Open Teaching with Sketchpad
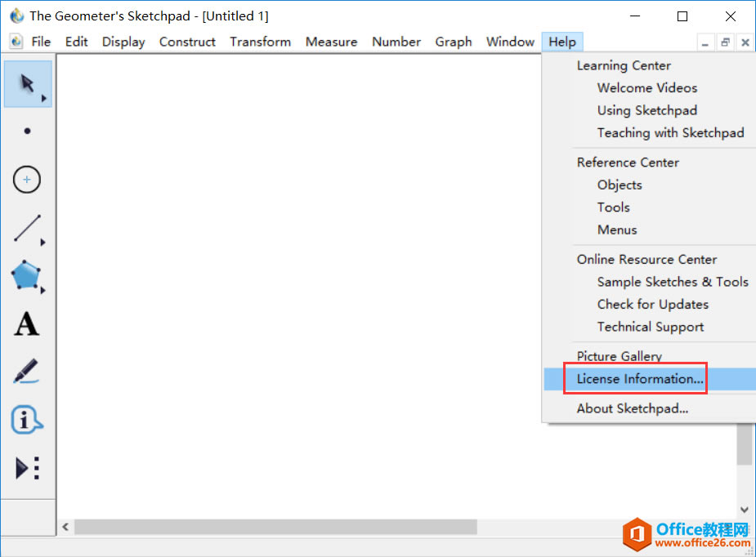The image size is (756, 557). click(x=670, y=132)
